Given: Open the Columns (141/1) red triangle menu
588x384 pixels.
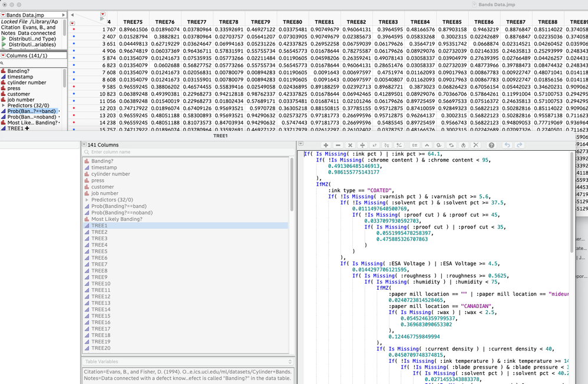Looking at the screenshot, I should pyautogui.click(x=3, y=55).
